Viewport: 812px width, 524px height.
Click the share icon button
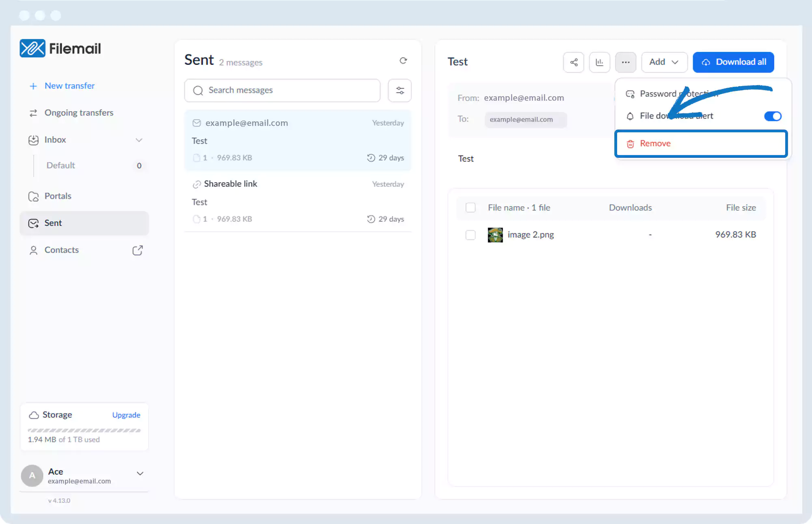tap(573, 62)
